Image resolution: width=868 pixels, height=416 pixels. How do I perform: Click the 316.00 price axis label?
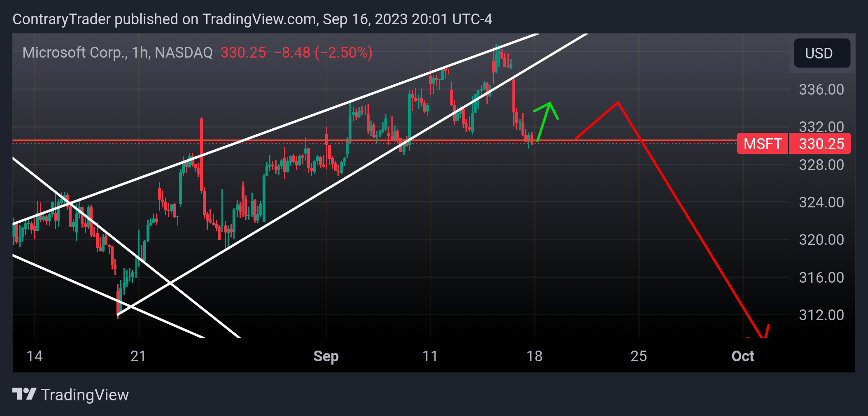(821, 278)
